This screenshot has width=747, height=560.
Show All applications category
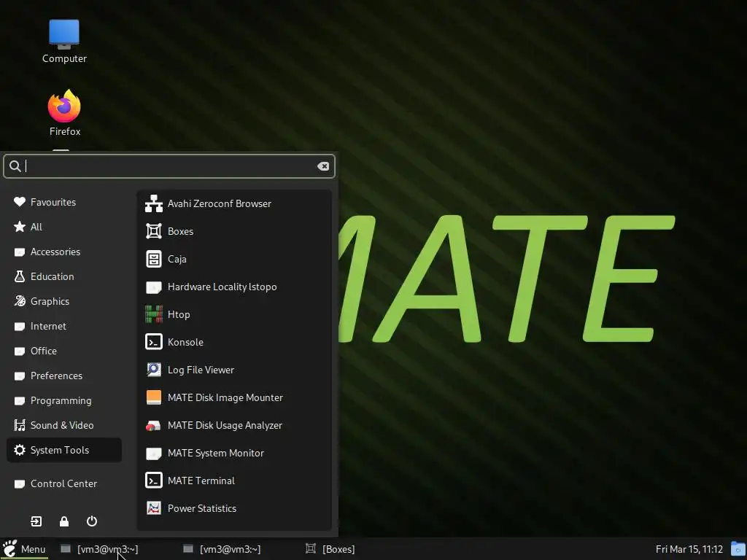click(x=64, y=227)
